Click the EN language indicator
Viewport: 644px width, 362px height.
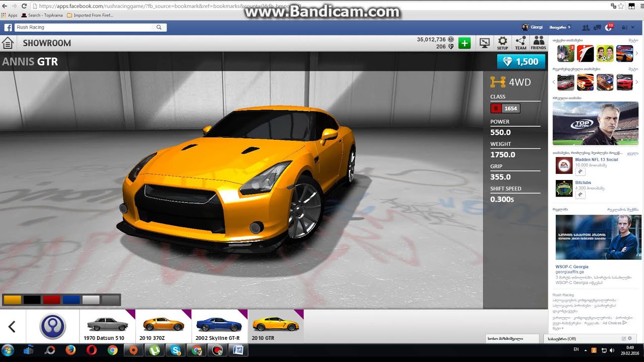pos(576,349)
